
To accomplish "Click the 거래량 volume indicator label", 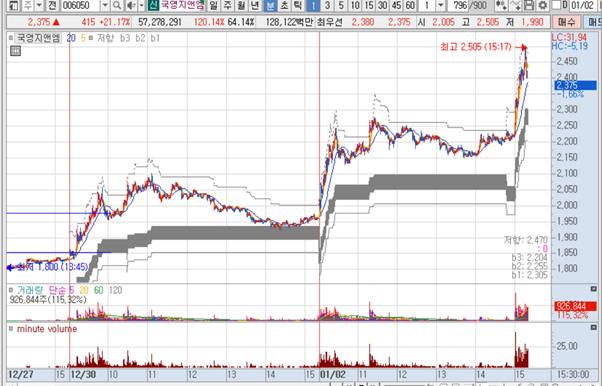I will [30, 290].
